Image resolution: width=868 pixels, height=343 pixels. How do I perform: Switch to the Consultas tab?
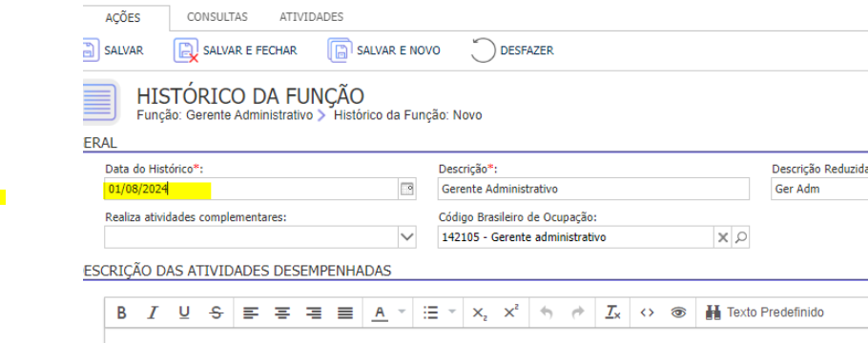point(217,17)
